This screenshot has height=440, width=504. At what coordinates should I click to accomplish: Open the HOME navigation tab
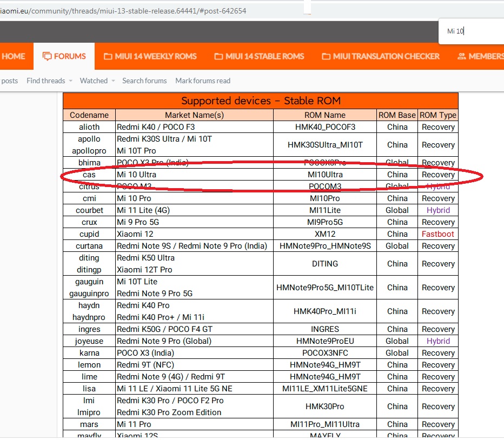13,56
